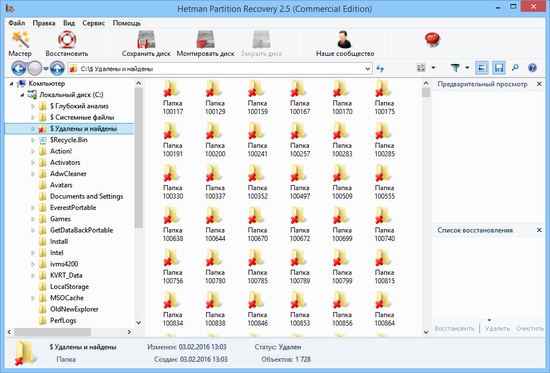The width and height of the screenshot is (550, 373).
Task: Open the address bar path dropdown
Action: [x=368, y=69]
